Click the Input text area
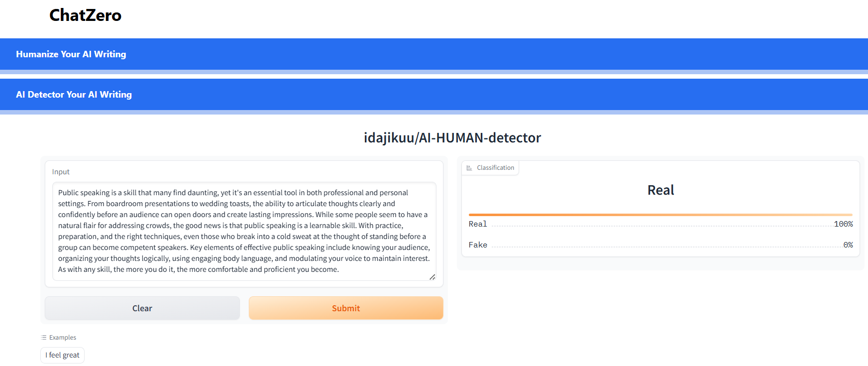 pos(244,231)
